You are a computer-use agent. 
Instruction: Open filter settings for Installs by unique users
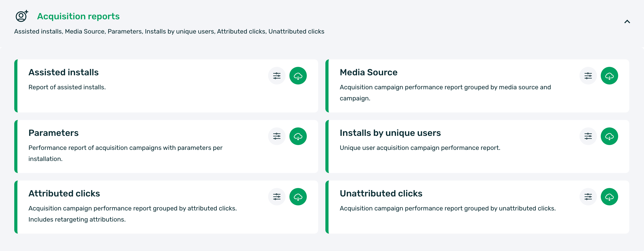click(588, 136)
